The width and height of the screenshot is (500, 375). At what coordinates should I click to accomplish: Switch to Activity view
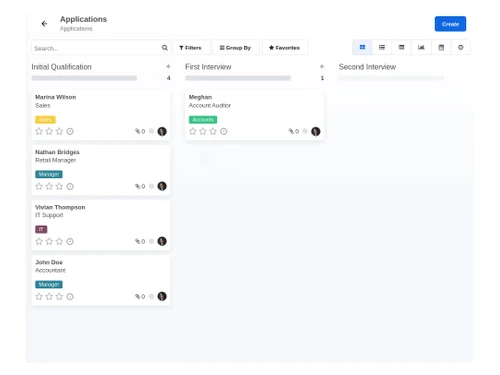(x=461, y=47)
